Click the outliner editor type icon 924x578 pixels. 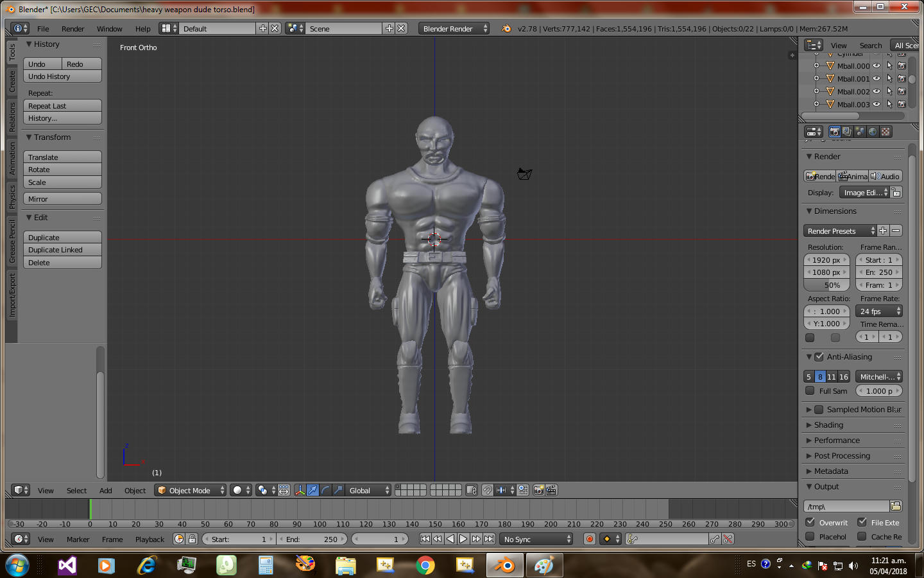pos(814,45)
